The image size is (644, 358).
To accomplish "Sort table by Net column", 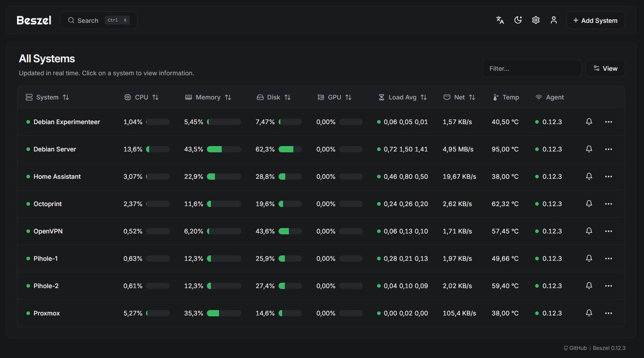I will coord(459,97).
